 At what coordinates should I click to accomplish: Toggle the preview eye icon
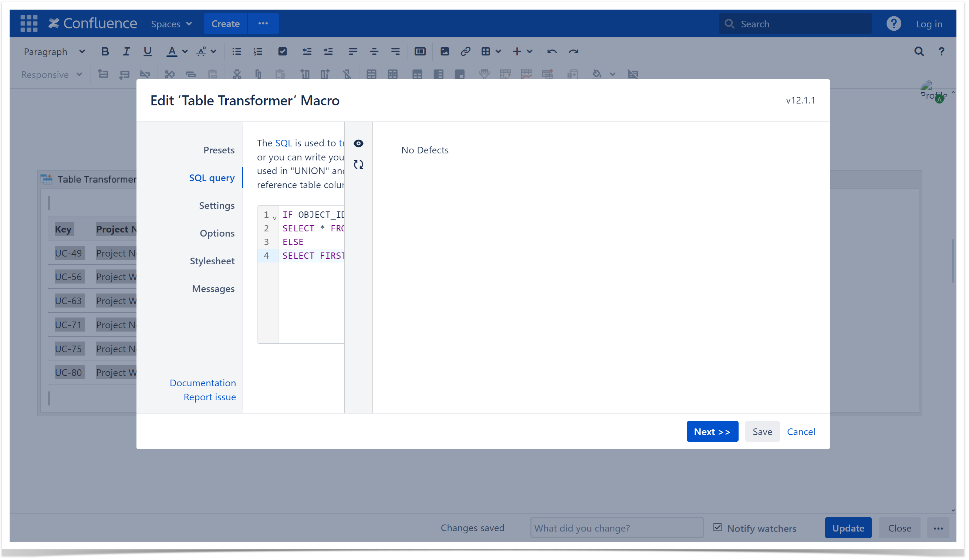(358, 143)
